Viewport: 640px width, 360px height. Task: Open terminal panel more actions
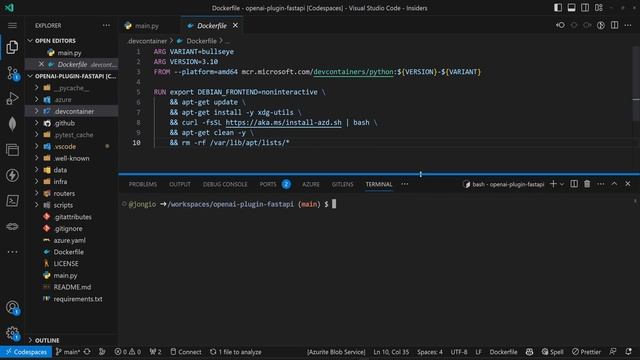[x=600, y=184]
